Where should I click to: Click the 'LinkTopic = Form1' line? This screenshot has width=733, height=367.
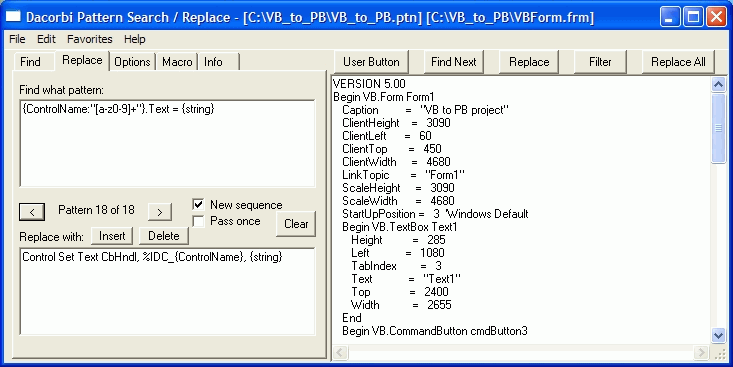pyautogui.click(x=403, y=175)
